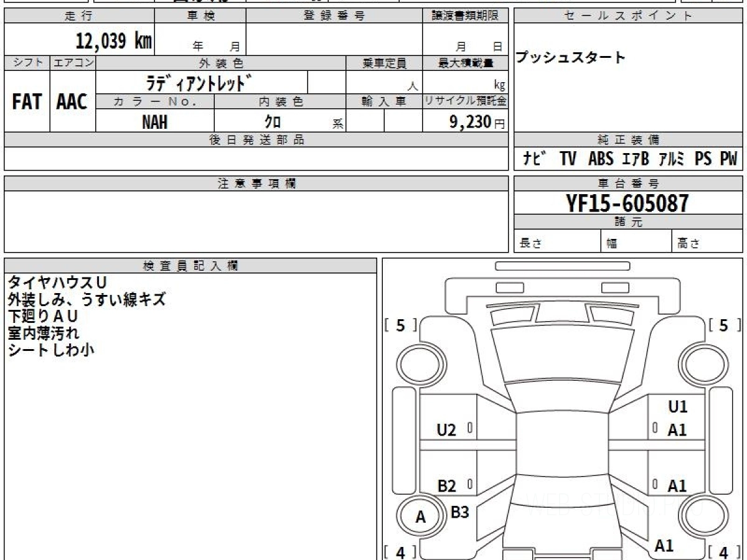This screenshot has height=560, width=747.
Task: Select the ABS equipment item
Action: coord(601,159)
